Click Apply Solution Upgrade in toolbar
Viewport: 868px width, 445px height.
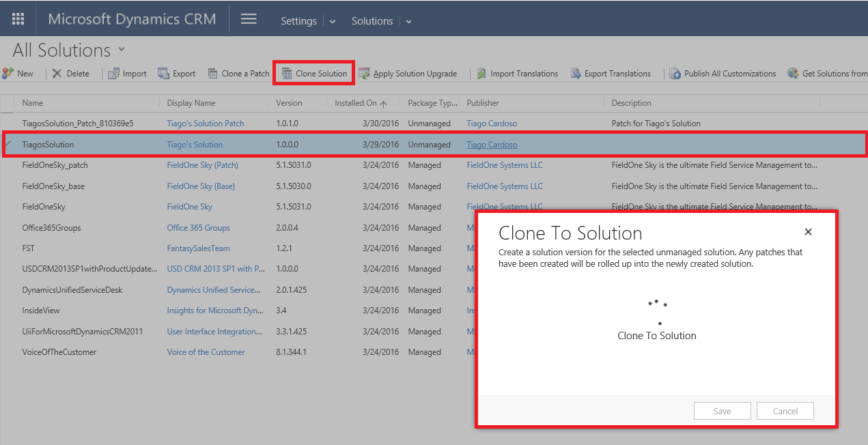pos(408,73)
